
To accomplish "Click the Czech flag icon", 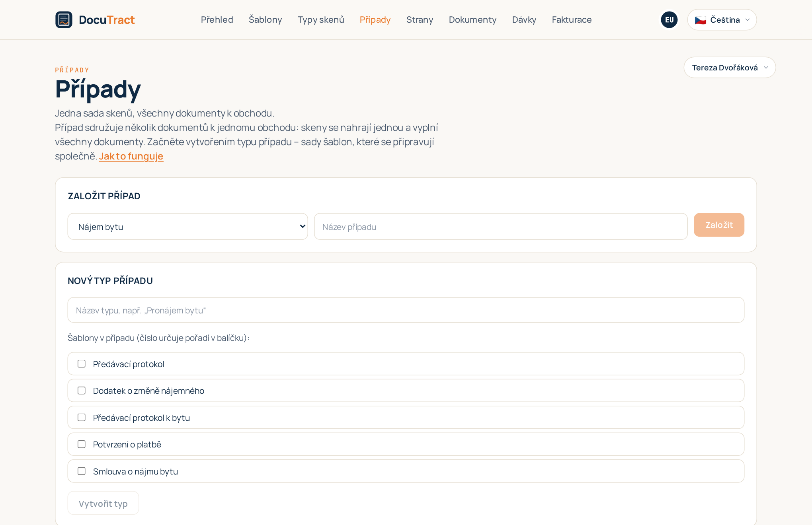I will 700,20.
